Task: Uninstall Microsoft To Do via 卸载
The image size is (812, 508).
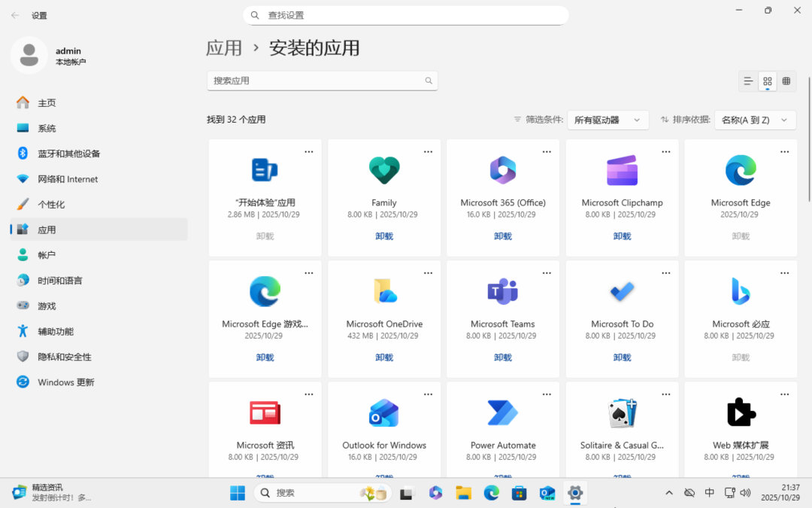Action: 622,357
